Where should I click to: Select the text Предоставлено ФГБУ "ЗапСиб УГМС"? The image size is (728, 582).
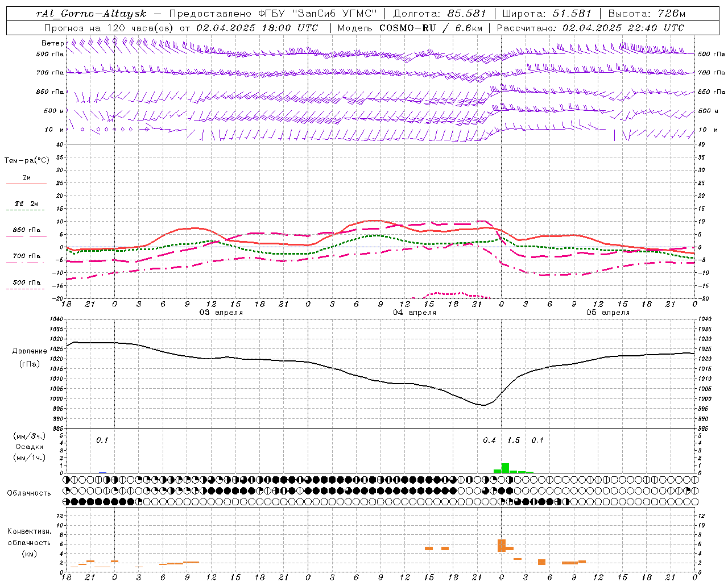[x=274, y=13]
